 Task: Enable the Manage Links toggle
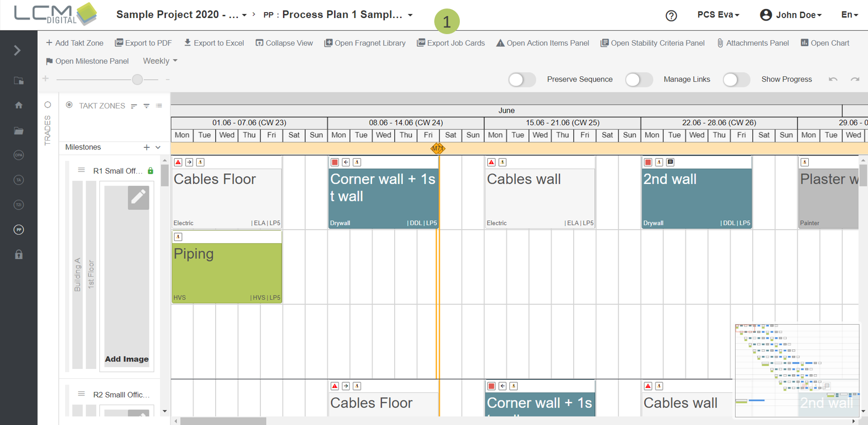(638, 80)
